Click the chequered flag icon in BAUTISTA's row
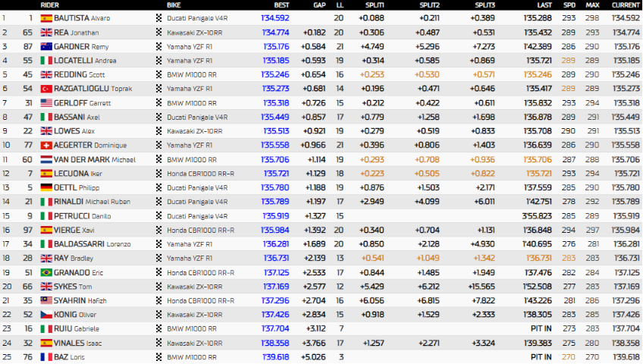Viewport: 643px width, 364px height. [x=159, y=18]
